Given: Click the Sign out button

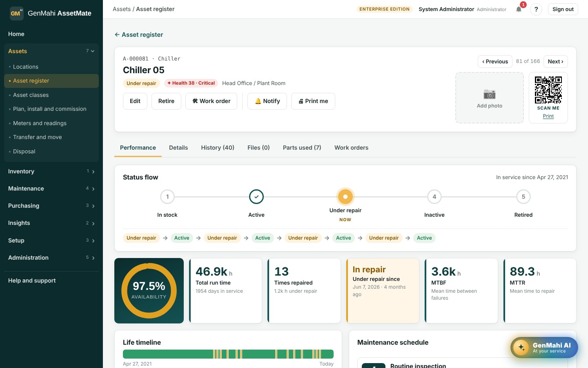Looking at the screenshot, I should 563,9.
